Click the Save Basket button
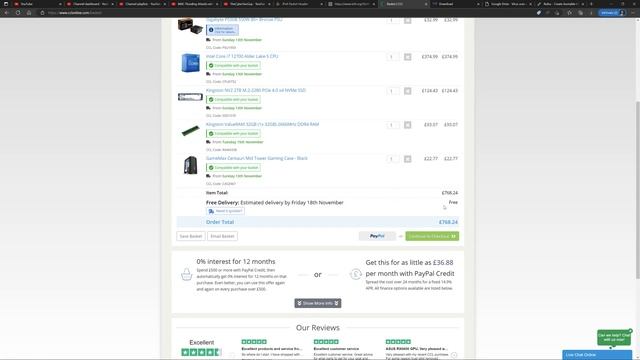 [x=191, y=236]
